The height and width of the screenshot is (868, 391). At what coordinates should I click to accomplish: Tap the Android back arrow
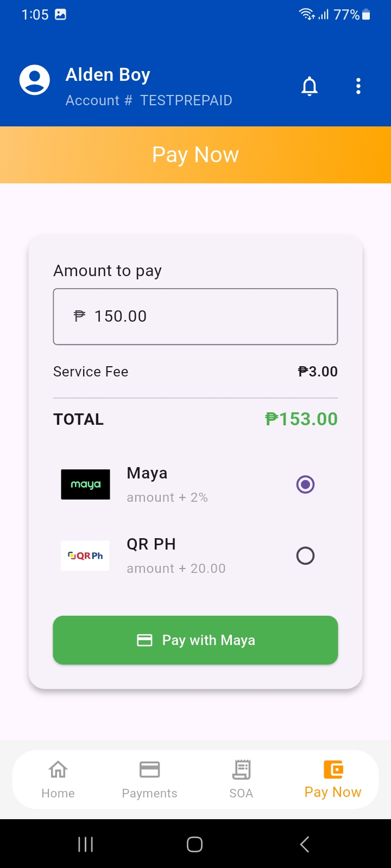(x=305, y=844)
